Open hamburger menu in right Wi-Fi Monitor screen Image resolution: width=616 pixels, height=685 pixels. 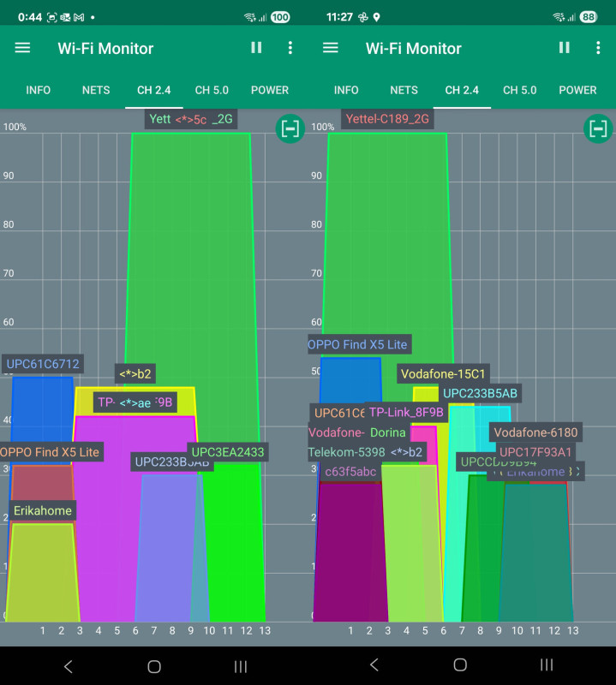coord(331,48)
